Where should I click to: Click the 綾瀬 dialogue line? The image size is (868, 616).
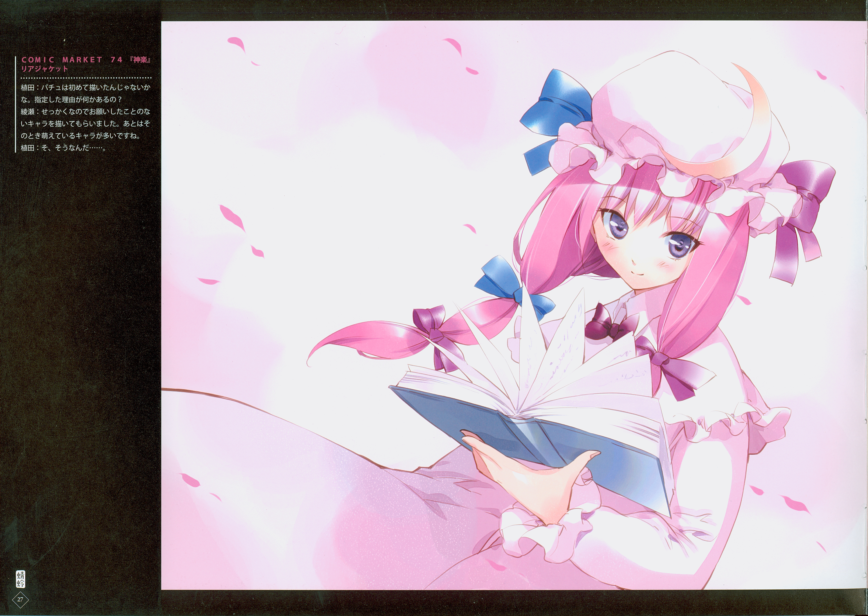pos(85,112)
